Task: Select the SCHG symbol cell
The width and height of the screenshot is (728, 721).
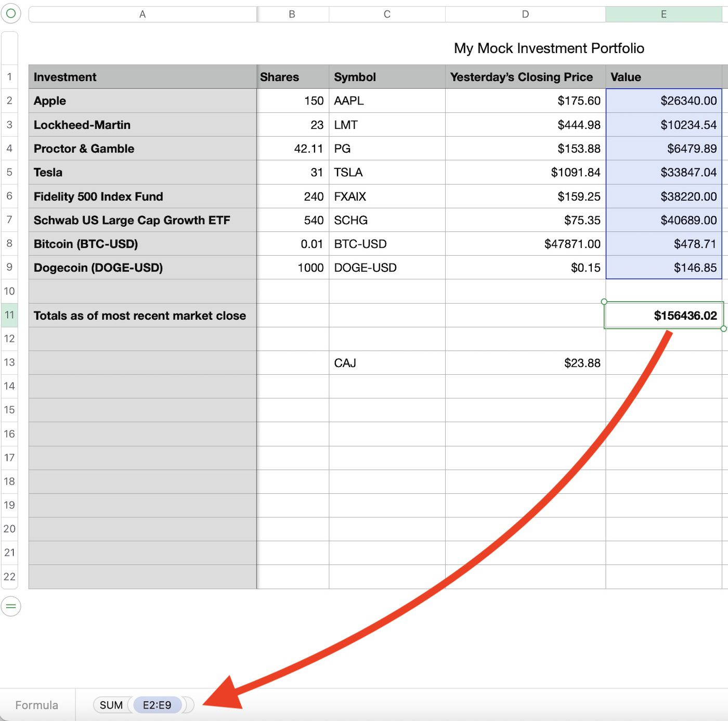Action: point(387,220)
